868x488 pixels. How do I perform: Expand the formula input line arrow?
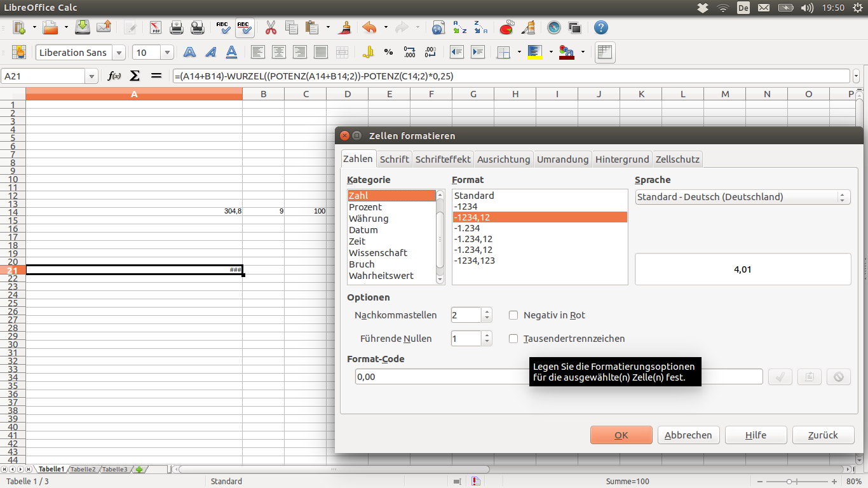[856, 76]
